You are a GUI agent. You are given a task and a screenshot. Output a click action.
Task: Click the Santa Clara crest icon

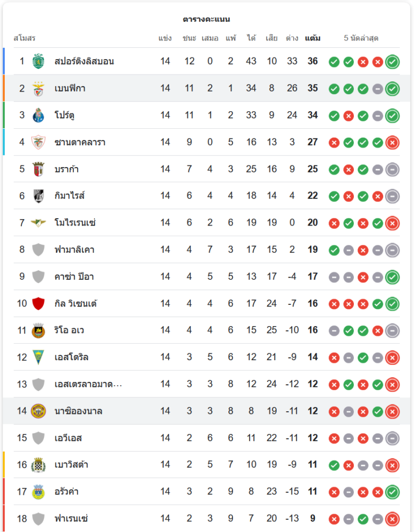coord(38,142)
